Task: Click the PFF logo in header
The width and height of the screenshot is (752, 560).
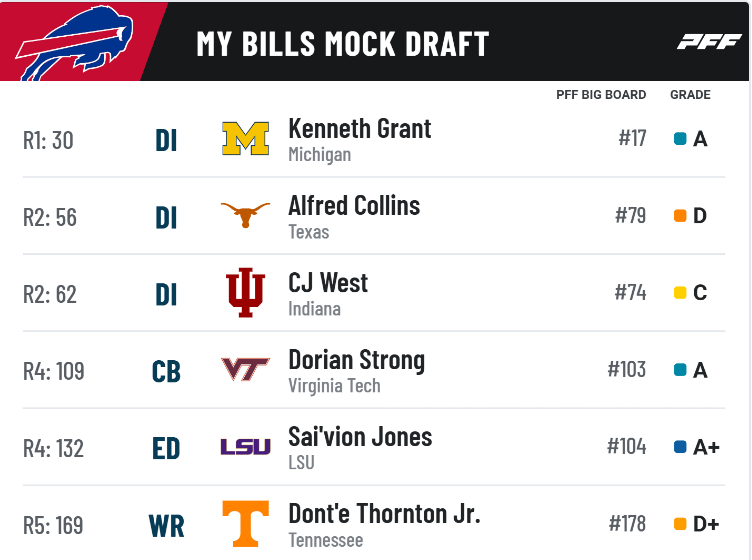Action: 709,42
